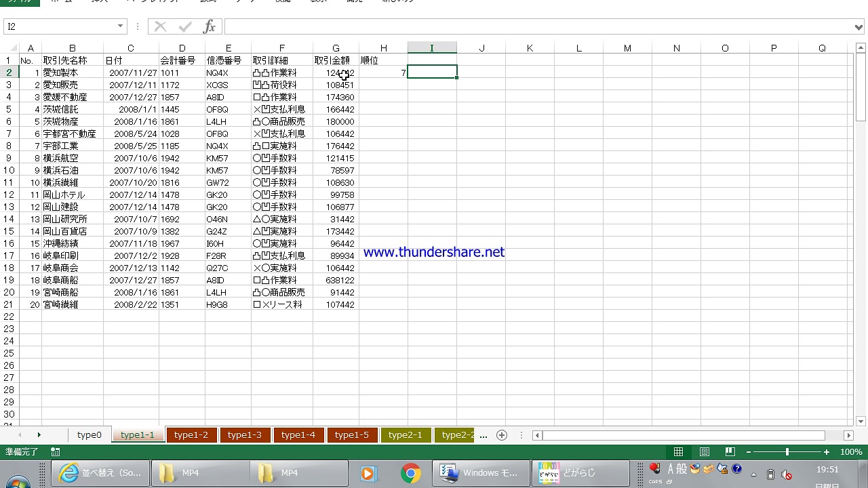The image size is (868, 488).
Task: Open Google Chrome from the taskbar
Action: point(410,473)
